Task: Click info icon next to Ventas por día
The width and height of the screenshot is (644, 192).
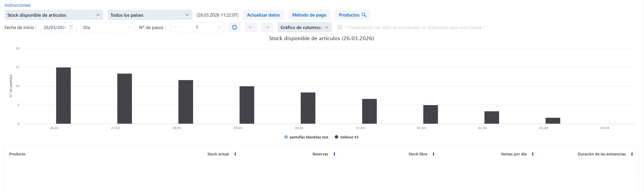Action: click(533, 154)
